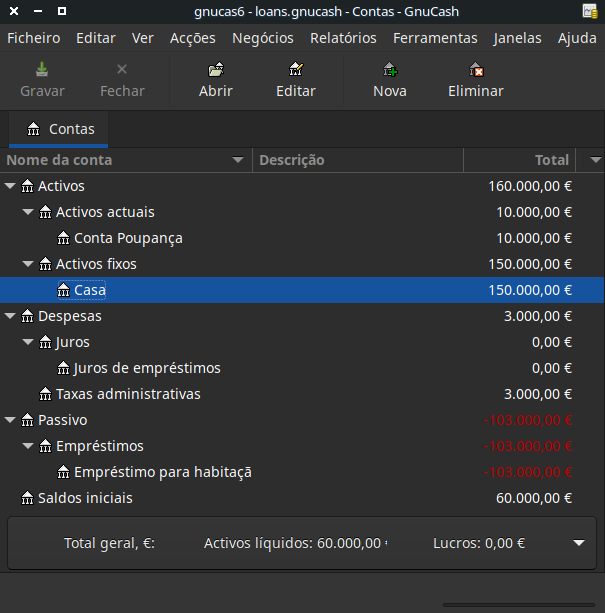This screenshot has width=605, height=613.
Task: Click the Lucros: 0,00 € summary text
Action: tap(479, 543)
